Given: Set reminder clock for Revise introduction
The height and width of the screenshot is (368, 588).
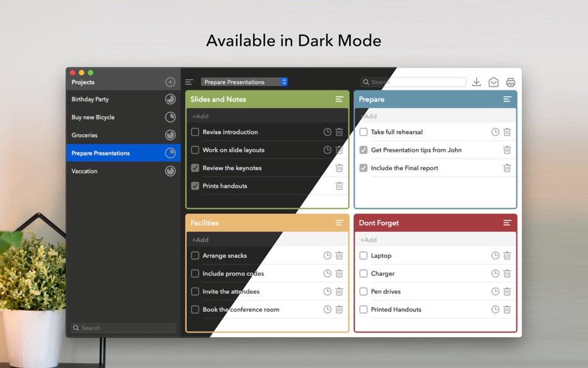Looking at the screenshot, I should 327,132.
